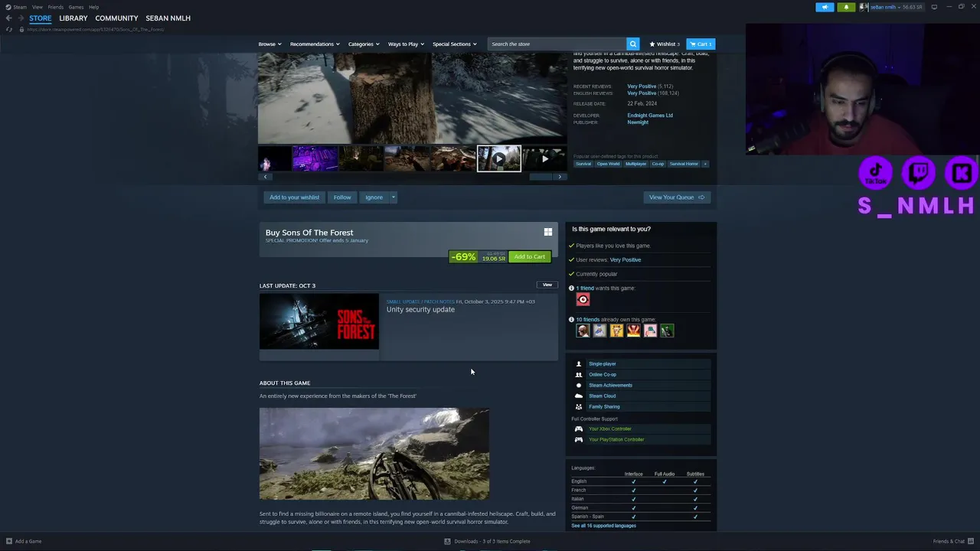
Task: Switch to the COMMUNITY tab
Action: [x=116, y=18]
